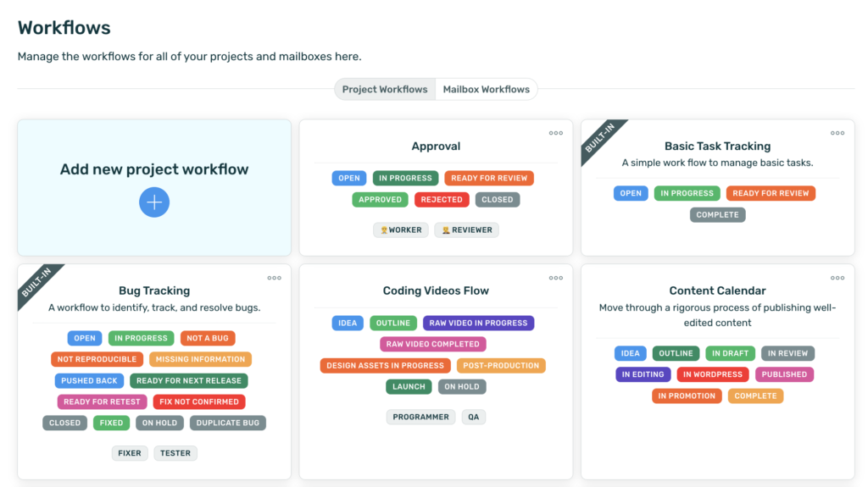Open Coding Videos Flow three-dot menu

556,278
